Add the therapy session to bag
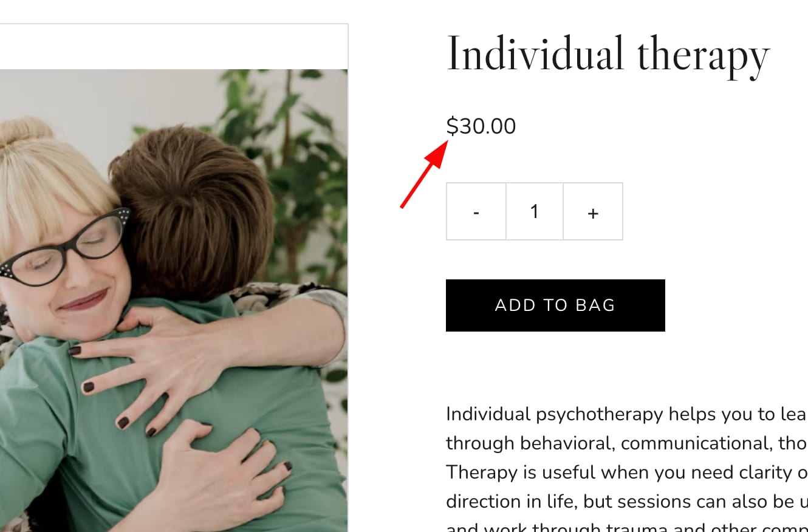The width and height of the screenshot is (808, 532). click(555, 305)
